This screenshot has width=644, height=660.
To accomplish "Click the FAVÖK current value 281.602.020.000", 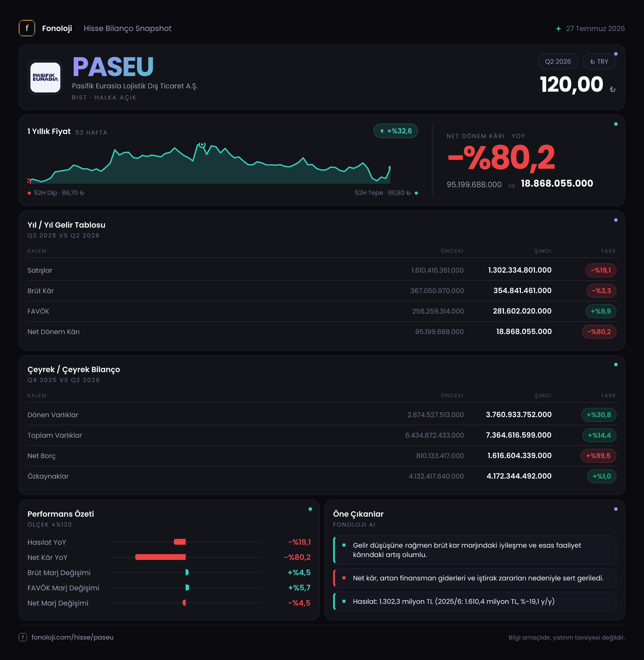I will point(522,311).
